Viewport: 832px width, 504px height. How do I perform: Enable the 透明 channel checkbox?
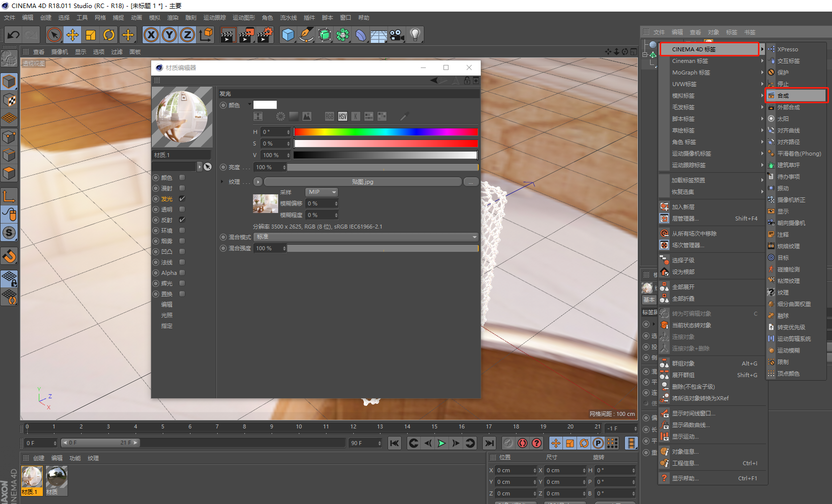pyautogui.click(x=182, y=209)
